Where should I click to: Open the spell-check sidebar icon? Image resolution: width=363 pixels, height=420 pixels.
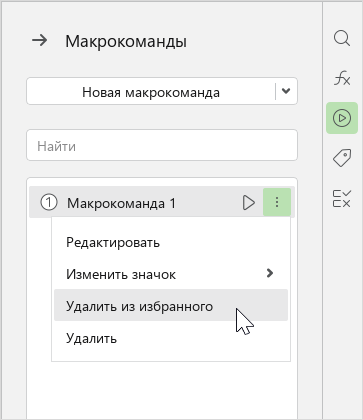(x=342, y=199)
